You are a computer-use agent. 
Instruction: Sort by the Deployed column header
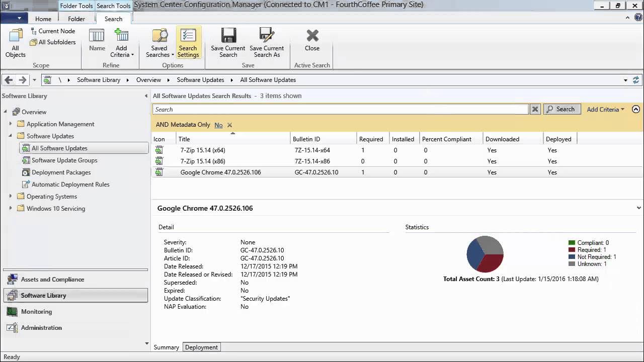pos(560,139)
